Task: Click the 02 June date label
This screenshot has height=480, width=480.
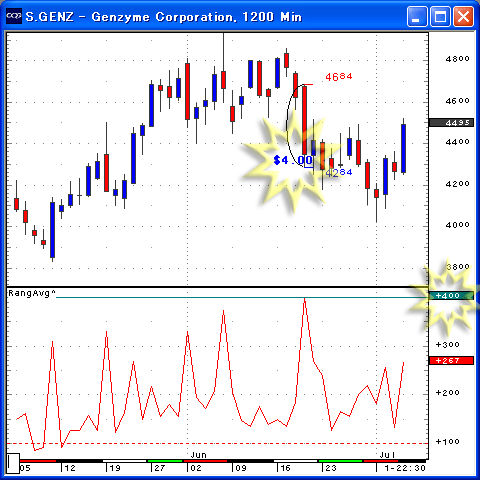Action: click(196, 468)
